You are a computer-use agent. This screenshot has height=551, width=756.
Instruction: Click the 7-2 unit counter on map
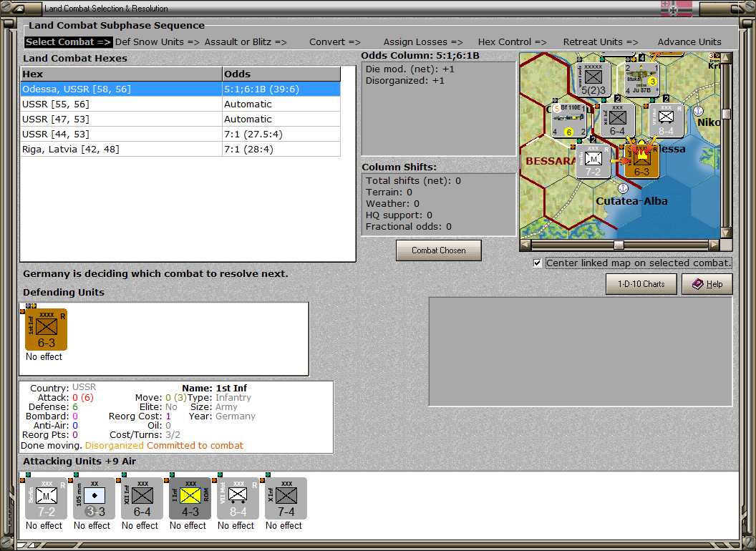[x=593, y=161]
